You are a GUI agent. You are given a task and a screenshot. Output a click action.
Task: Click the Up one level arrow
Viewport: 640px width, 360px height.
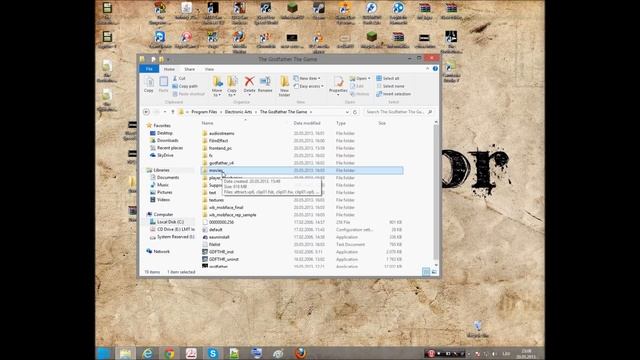click(x=173, y=112)
